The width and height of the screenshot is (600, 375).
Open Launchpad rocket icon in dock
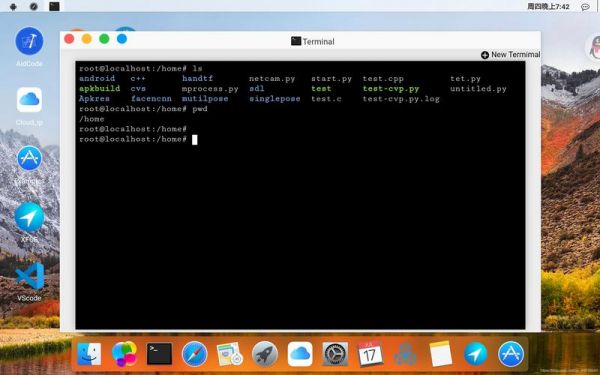(x=265, y=354)
